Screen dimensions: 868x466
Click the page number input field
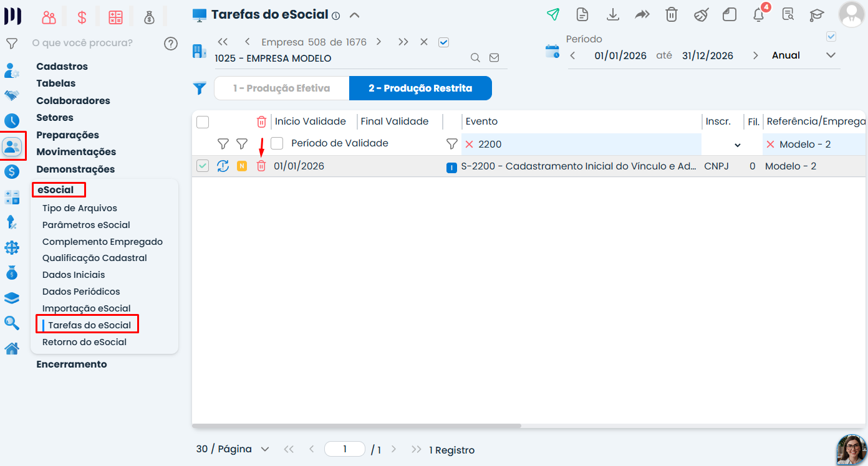click(344, 449)
